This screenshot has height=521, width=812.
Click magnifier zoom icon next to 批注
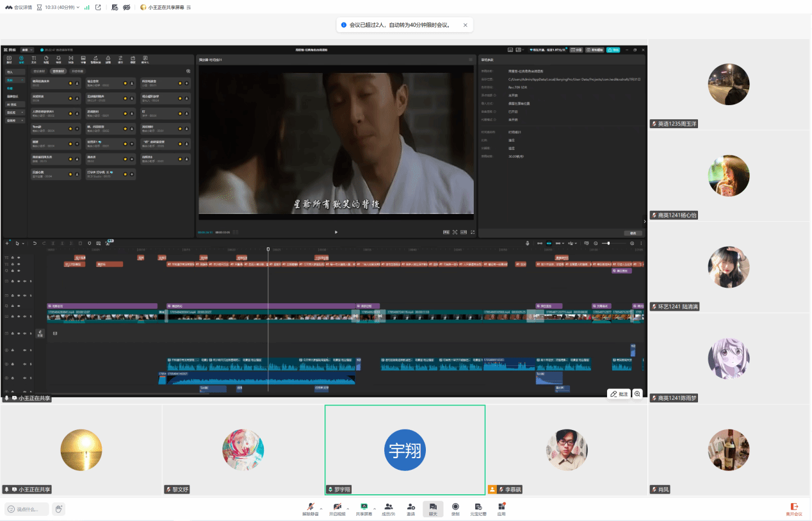tap(638, 393)
